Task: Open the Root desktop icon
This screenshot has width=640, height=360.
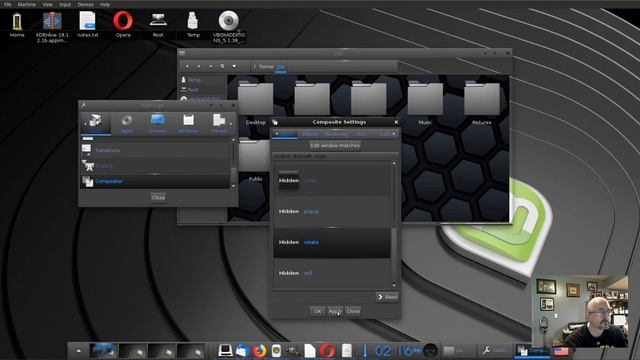Action: pyautogui.click(x=158, y=24)
